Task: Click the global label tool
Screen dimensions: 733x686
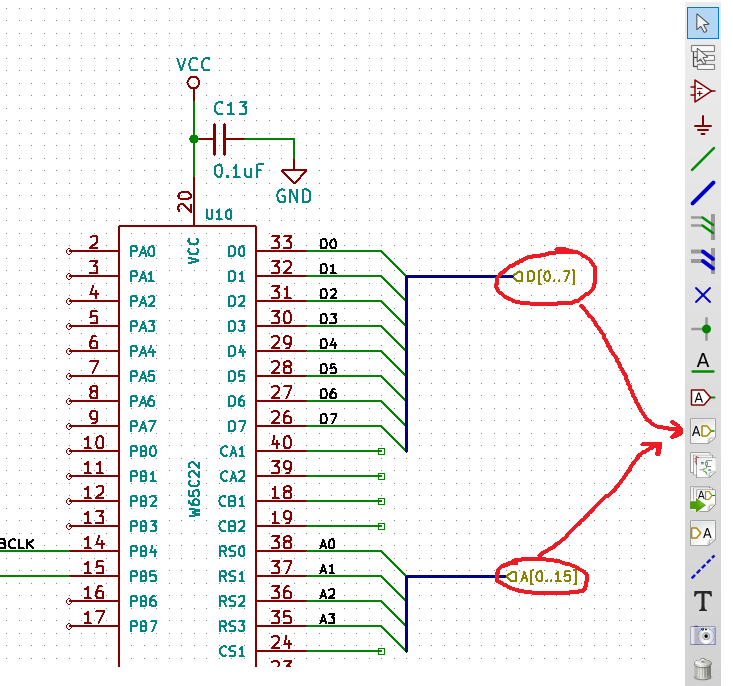Action: click(x=703, y=396)
